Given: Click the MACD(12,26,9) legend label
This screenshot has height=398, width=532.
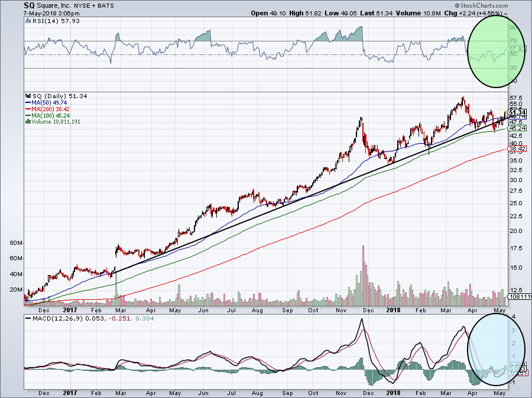Looking at the screenshot, I should (57, 319).
